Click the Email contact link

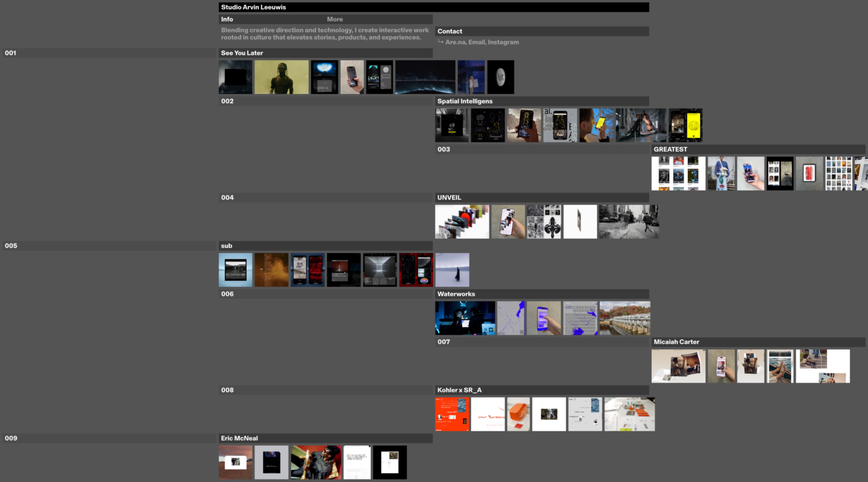[476, 42]
